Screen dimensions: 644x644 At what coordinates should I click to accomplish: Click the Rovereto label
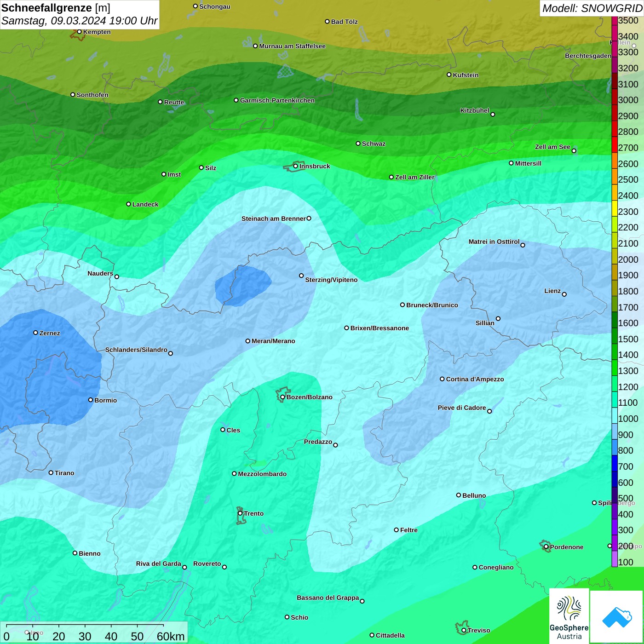pyautogui.click(x=207, y=563)
